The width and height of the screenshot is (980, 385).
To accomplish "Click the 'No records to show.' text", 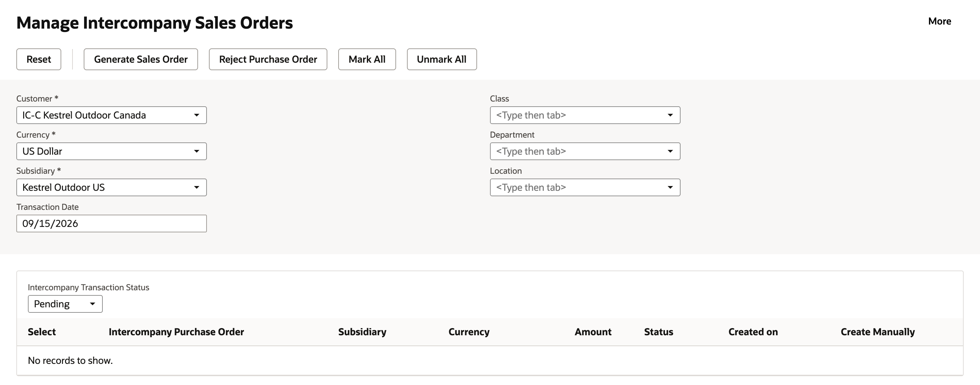I will tap(70, 360).
